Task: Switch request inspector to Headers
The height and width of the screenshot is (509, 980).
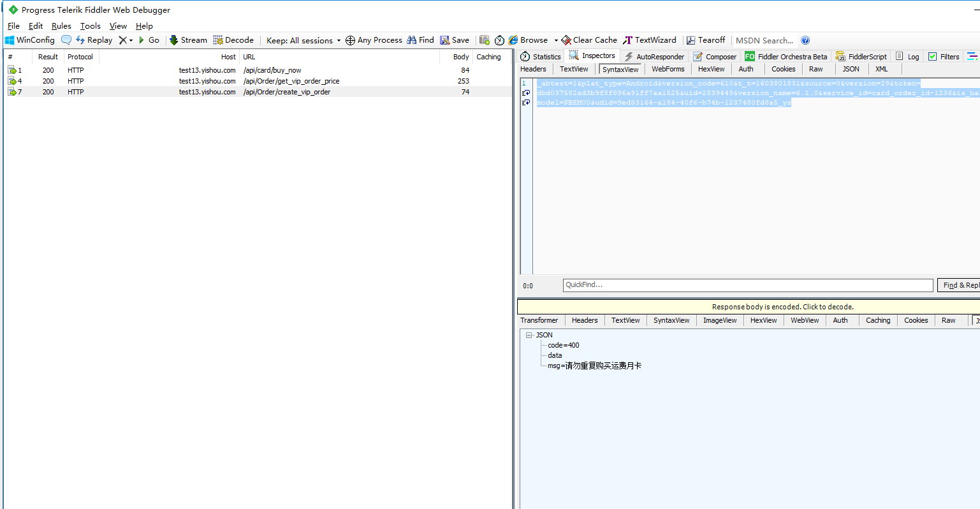Action: click(x=533, y=69)
